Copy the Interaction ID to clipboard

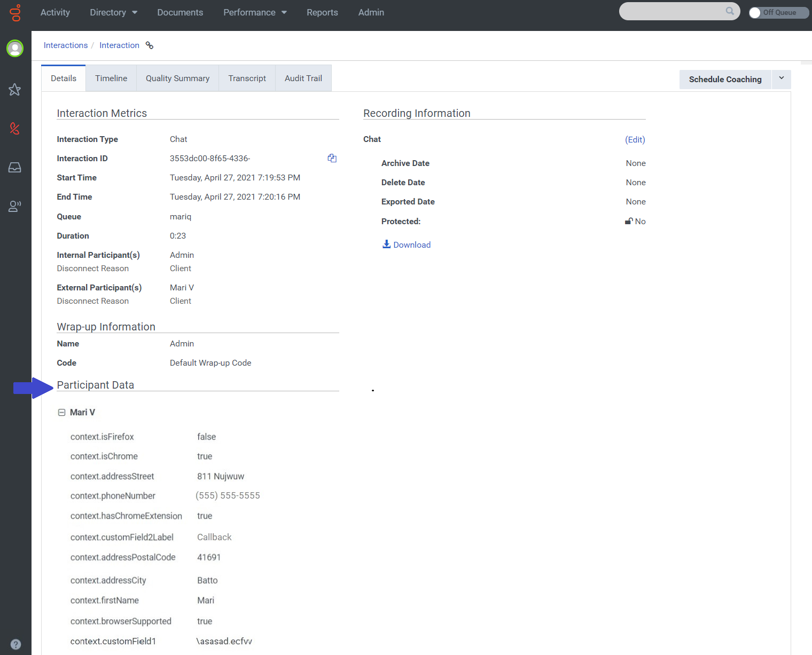point(332,158)
